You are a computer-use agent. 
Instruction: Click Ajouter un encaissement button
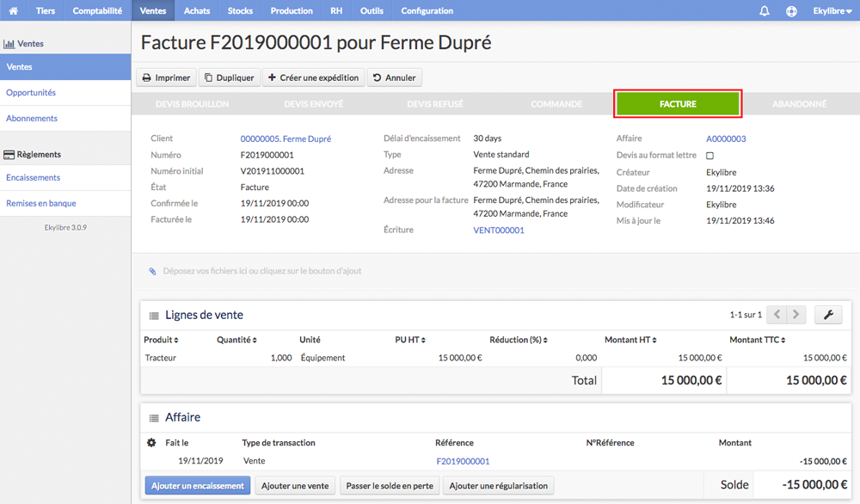[198, 485]
